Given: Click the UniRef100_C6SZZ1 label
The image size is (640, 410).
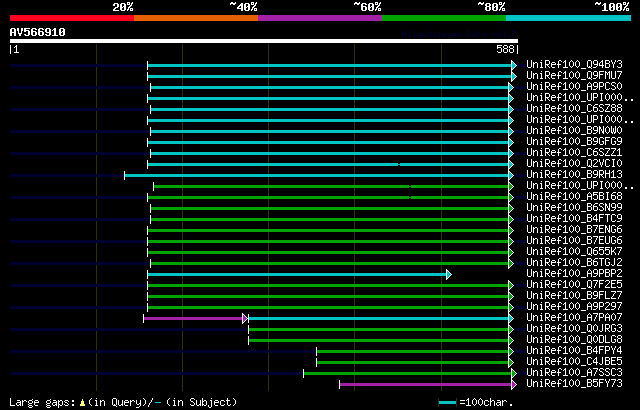Looking at the screenshot, I should click(574, 153).
